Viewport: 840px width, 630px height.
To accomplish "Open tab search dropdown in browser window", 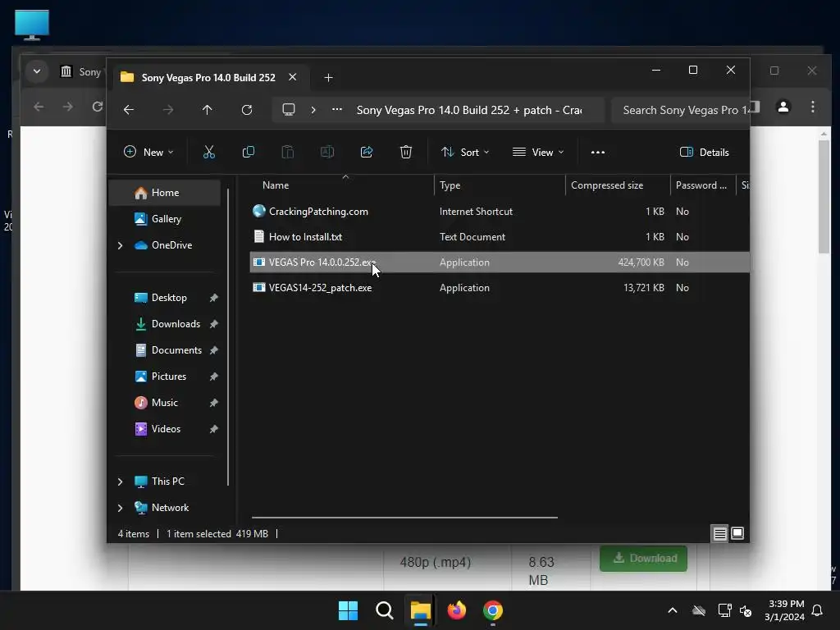I will pyautogui.click(x=36, y=71).
